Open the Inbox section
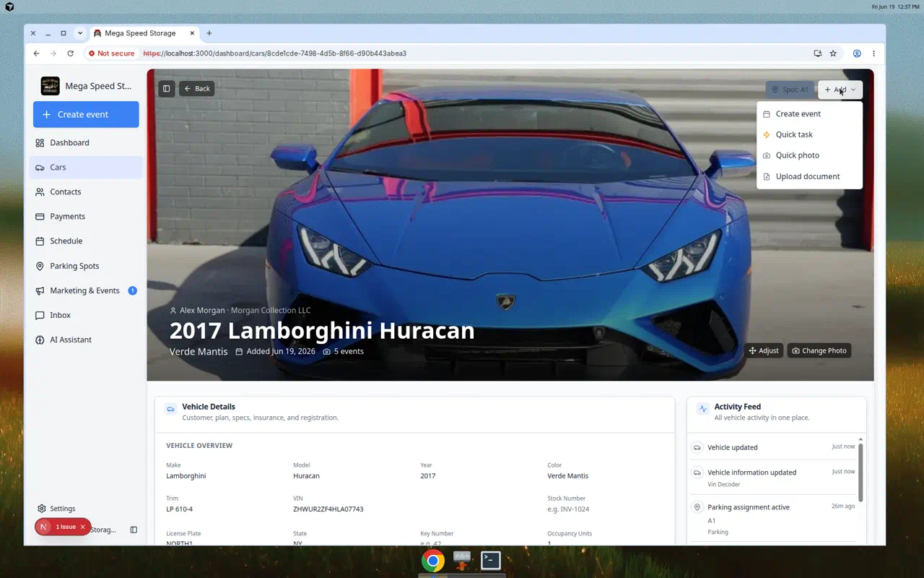Image resolution: width=924 pixels, height=578 pixels. coord(86,315)
